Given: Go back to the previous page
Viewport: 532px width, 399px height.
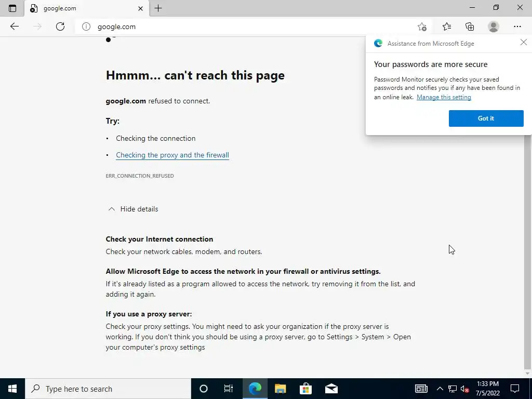Looking at the screenshot, I should point(14,26).
